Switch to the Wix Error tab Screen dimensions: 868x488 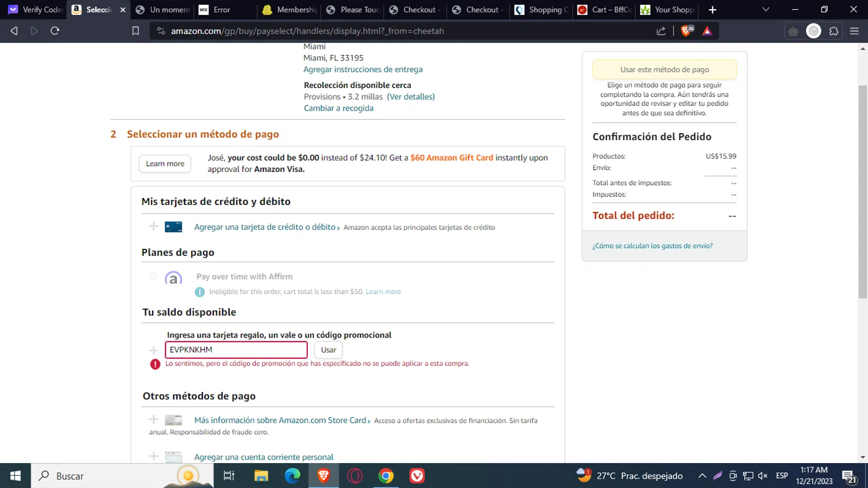pyautogui.click(x=226, y=10)
